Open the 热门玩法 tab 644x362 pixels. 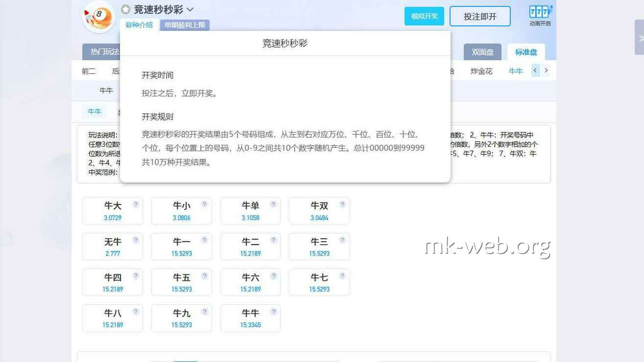[x=101, y=52]
